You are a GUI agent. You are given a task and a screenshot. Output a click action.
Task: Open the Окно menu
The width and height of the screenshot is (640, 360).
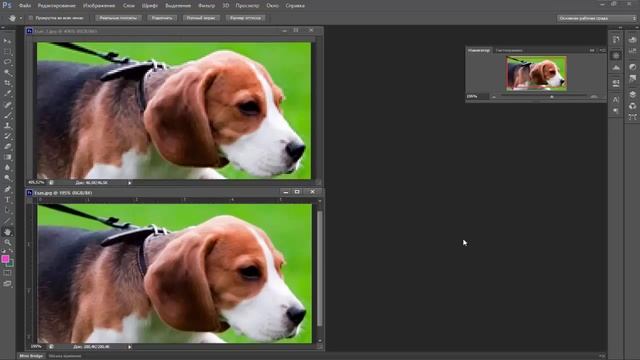coord(272,6)
